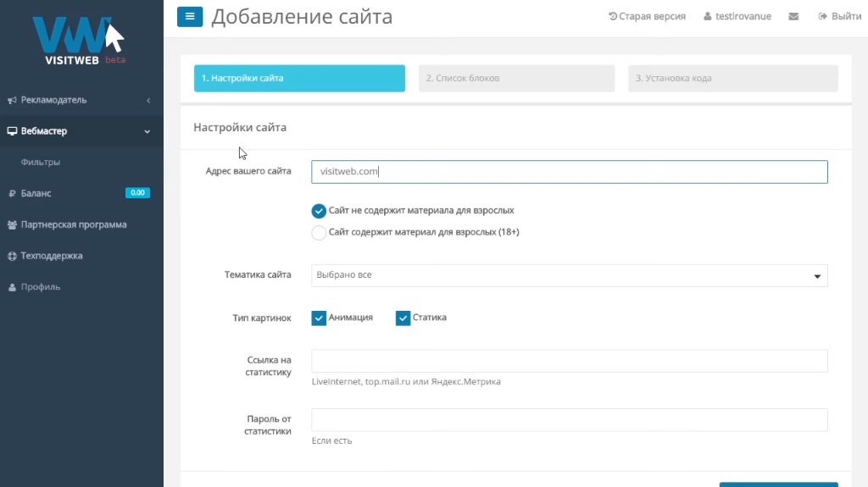Click the 'Пароль от статистики' label
This screenshot has width=868, height=487.
coord(268,425)
